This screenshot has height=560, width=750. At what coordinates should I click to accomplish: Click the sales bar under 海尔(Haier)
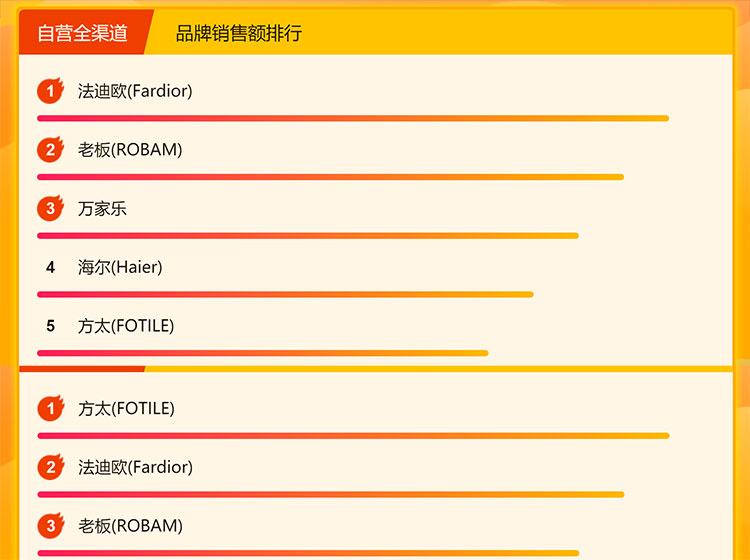285,294
